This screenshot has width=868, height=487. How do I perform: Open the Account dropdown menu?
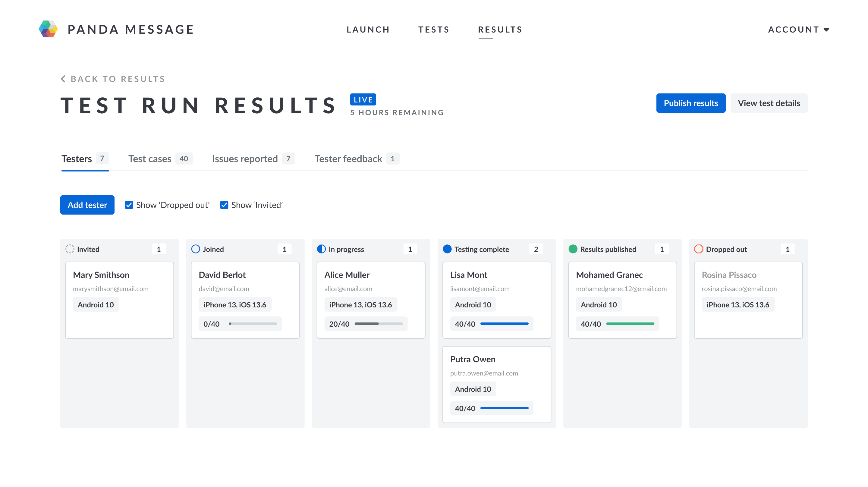799,30
